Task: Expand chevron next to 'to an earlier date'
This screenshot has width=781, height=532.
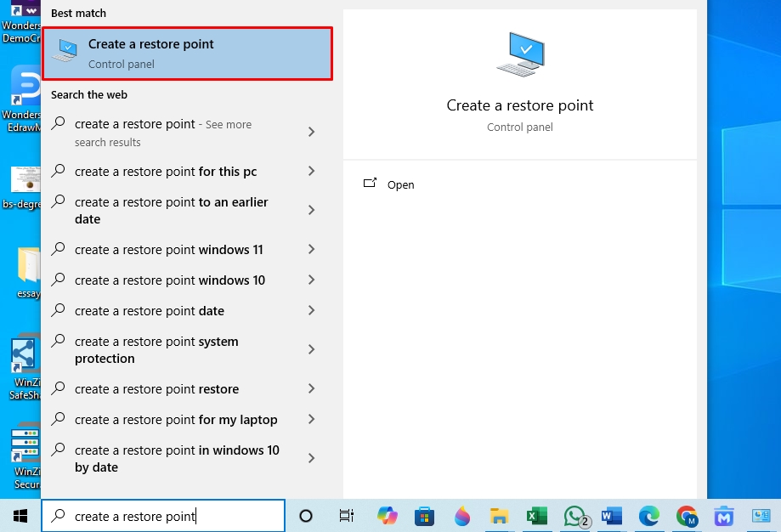Action: pos(311,210)
